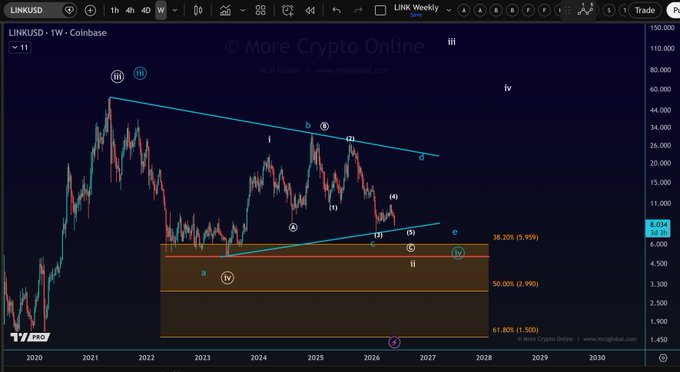Click the white circled iii wave label
This screenshot has height=372, width=680.
click(117, 77)
